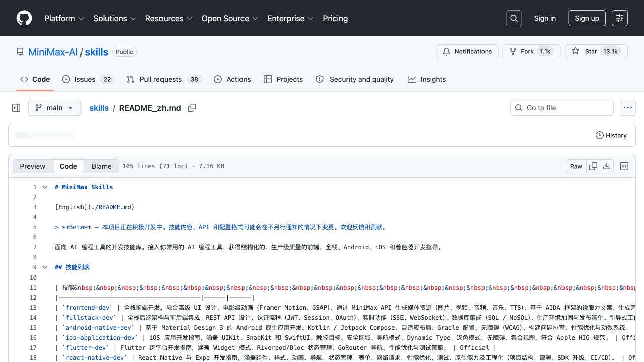644x362 pixels.
Task: Collapse the 技能列表 section at line 9
Action: coord(45,267)
